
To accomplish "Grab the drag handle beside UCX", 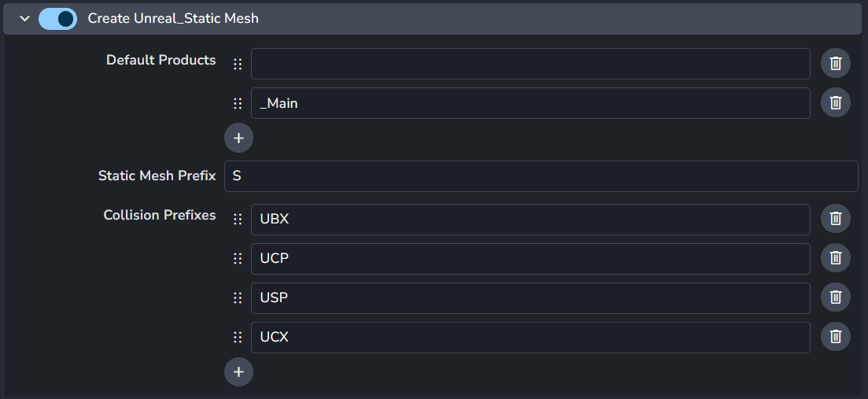I will click(x=238, y=338).
